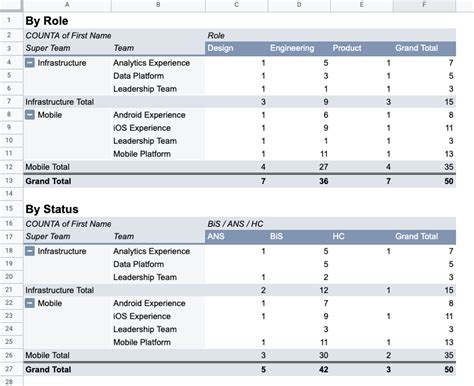Click Engineering total 36 in Grand Total row

pyautogui.click(x=324, y=181)
